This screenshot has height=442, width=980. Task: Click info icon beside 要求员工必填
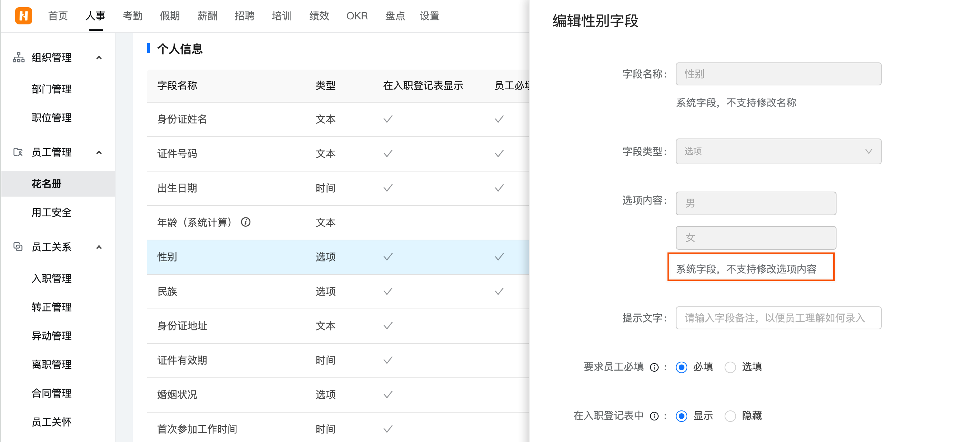654,367
